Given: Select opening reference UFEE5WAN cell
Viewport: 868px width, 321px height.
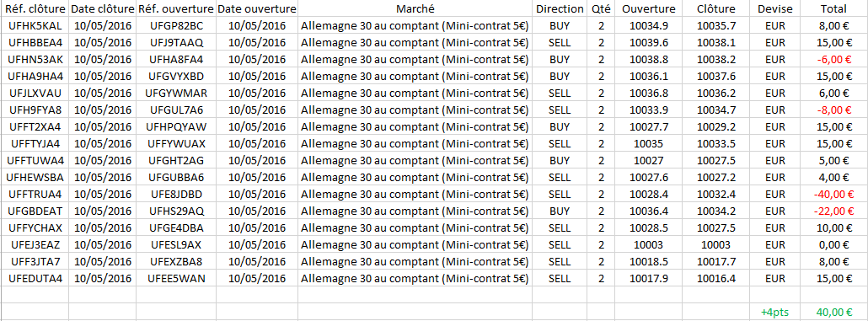Looking at the screenshot, I should [176, 278].
